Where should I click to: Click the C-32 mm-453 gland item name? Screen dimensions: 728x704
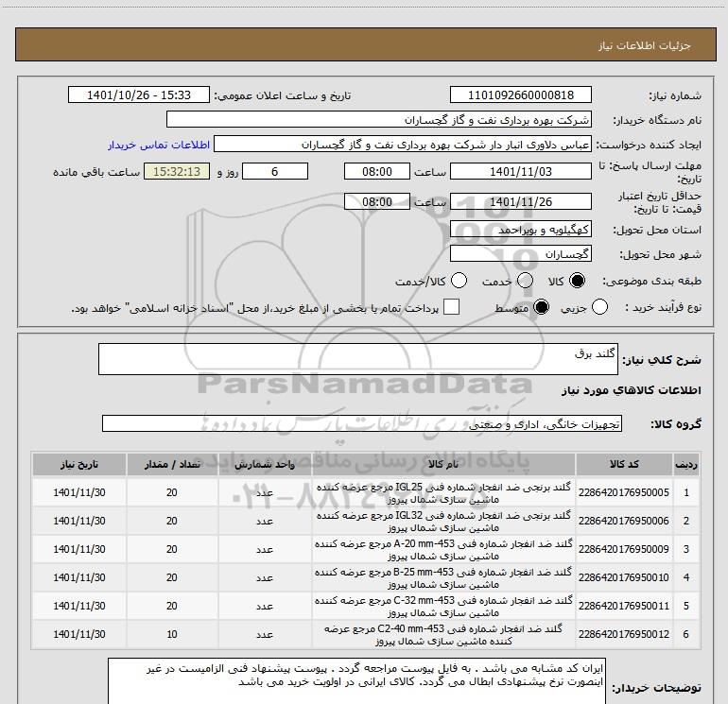tap(443, 607)
